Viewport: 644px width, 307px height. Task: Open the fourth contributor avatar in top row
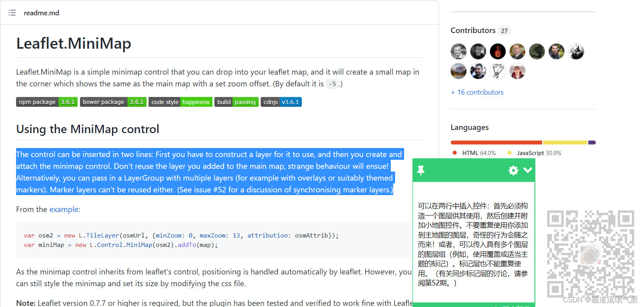coord(517,51)
